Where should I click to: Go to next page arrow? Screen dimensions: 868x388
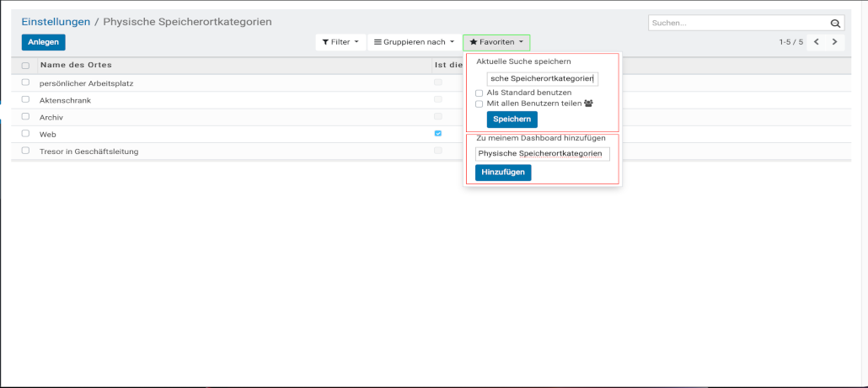[x=834, y=42]
